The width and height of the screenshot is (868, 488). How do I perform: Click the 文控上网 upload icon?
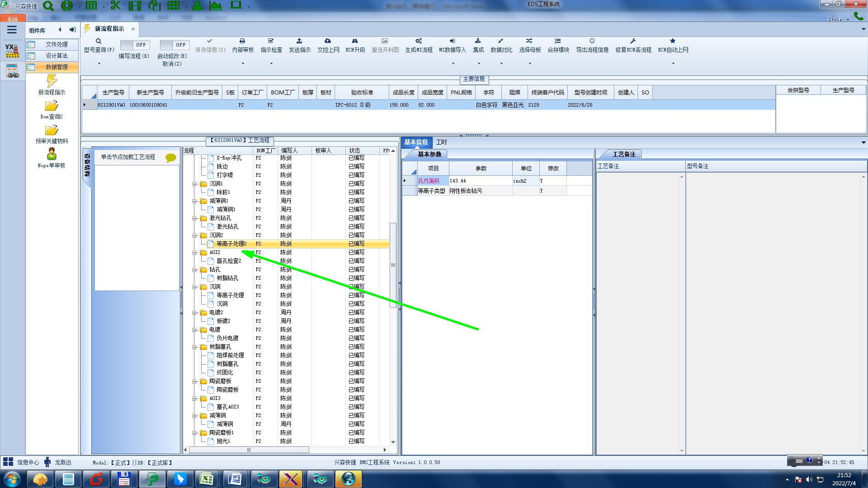[x=328, y=41]
